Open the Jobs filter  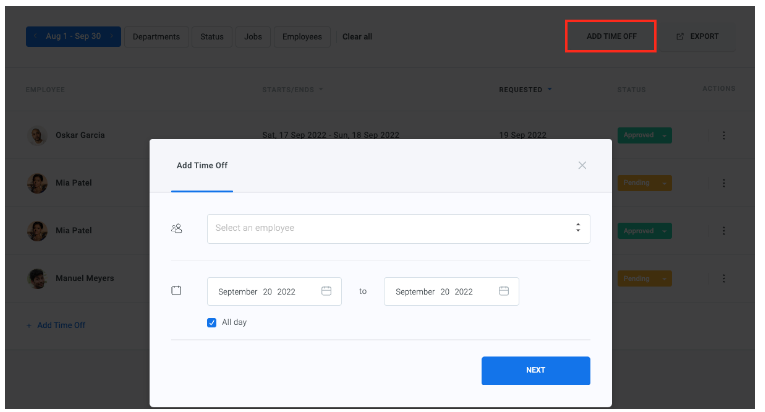(x=253, y=37)
